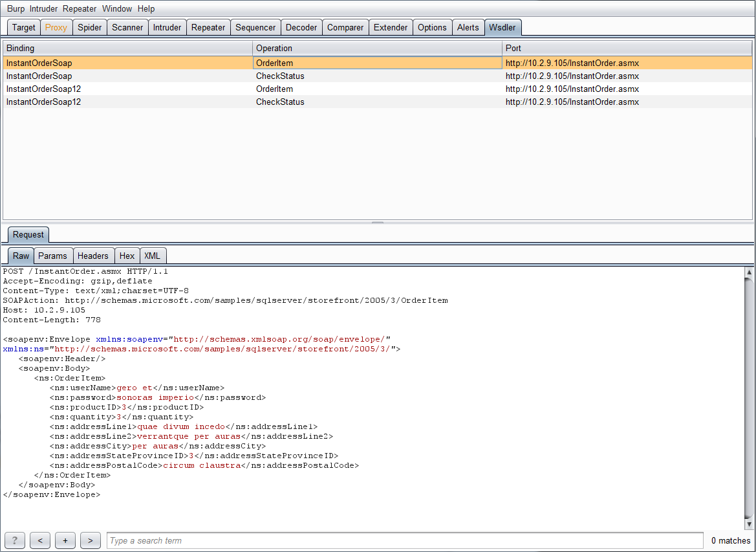Sort by the Port column header
Image resolution: width=756 pixels, height=552 pixels.
[x=627, y=49]
